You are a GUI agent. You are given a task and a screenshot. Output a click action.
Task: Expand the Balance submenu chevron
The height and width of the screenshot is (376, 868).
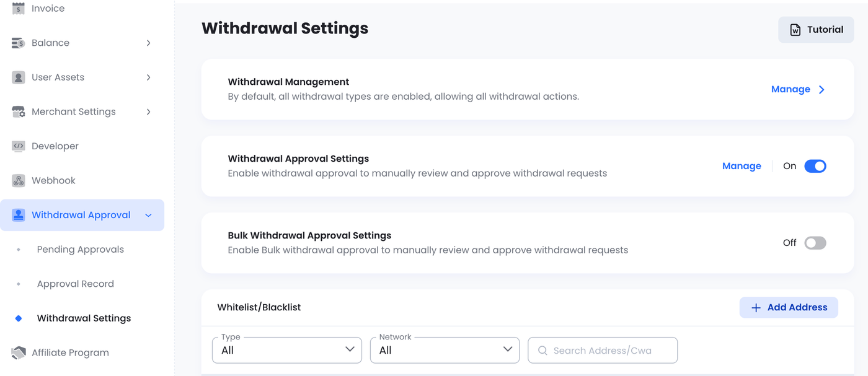coord(148,43)
